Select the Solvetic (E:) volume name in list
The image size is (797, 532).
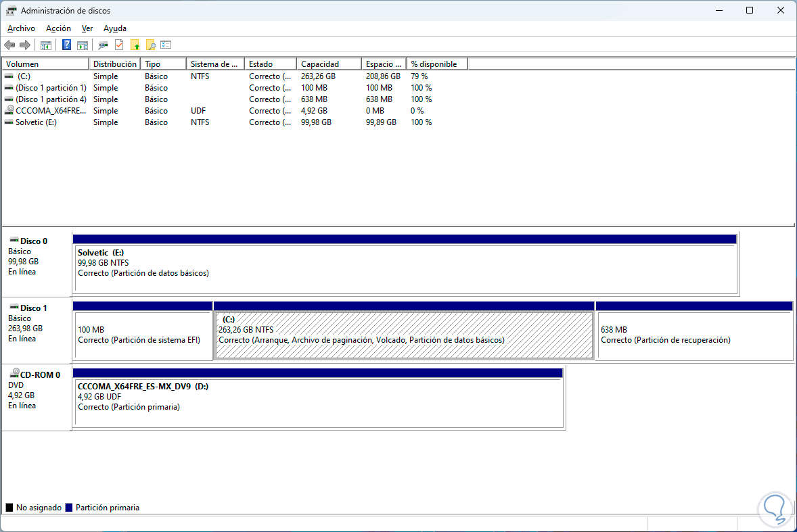(36, 122)
